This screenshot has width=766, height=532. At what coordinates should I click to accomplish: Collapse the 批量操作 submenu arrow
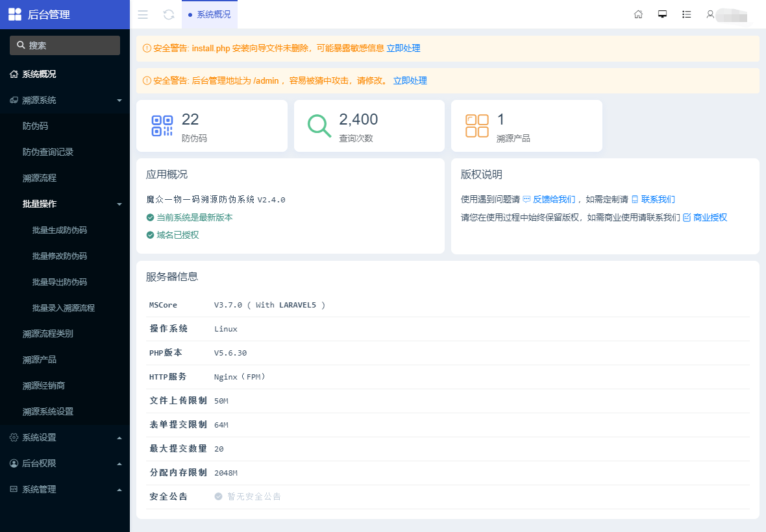coord(119,204)
